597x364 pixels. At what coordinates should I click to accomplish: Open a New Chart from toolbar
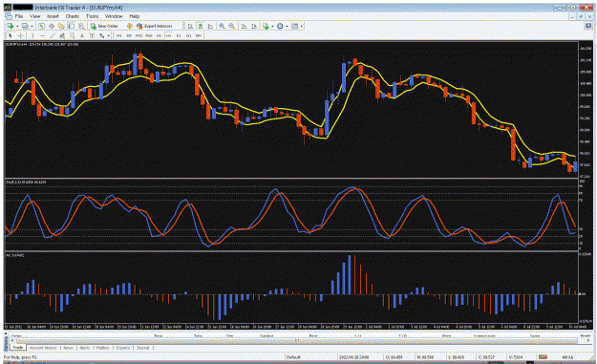pos(11,26)
